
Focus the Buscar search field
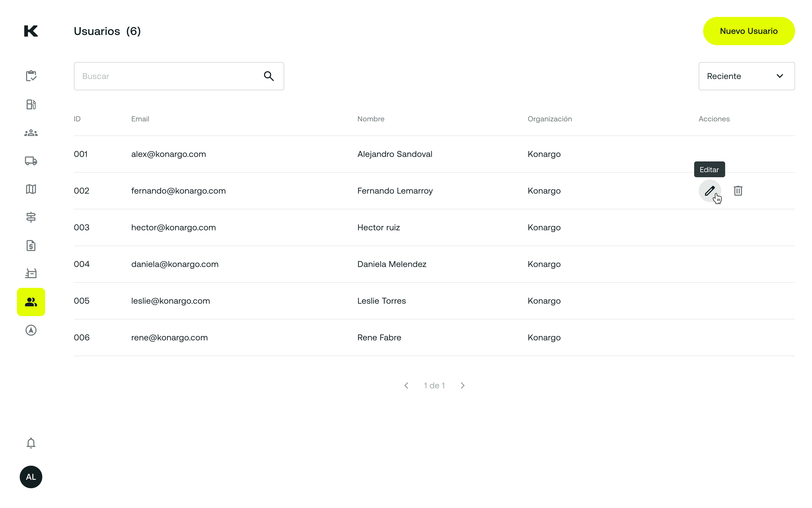(179, 76)
